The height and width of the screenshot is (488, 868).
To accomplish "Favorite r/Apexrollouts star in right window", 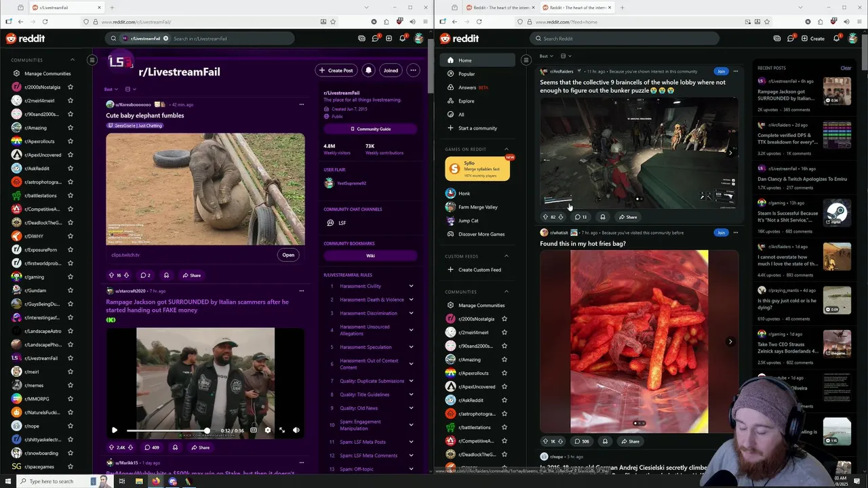I will pos(505,373).
